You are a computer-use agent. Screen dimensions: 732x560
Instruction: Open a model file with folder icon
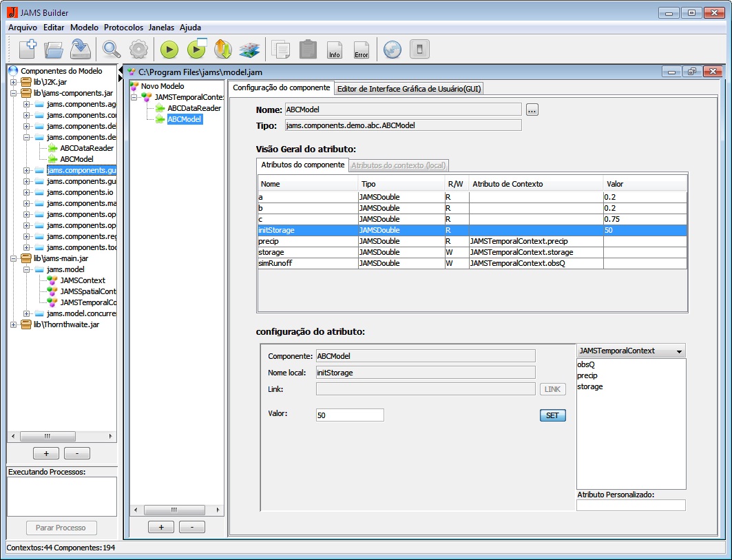(54, 50)
